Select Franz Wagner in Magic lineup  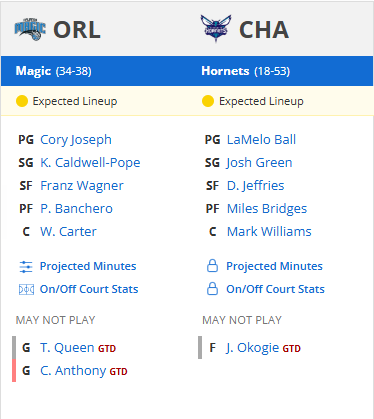click(82, 186)
